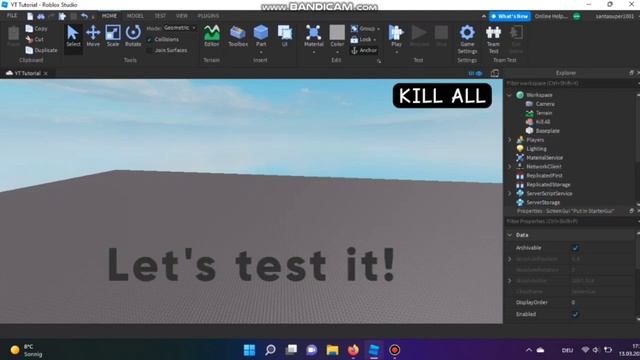The height and width of the screenshot is (360, 640).
Task: Collapse the Workspace tree node
Action: tap(509, 95)
